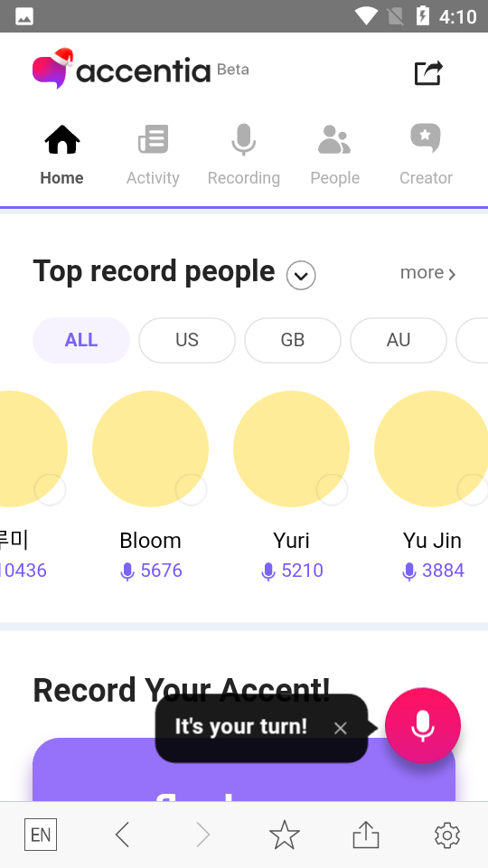Bookmark the page with the star icon
Screen dimensions: 488x868
(x=285, y=835)
